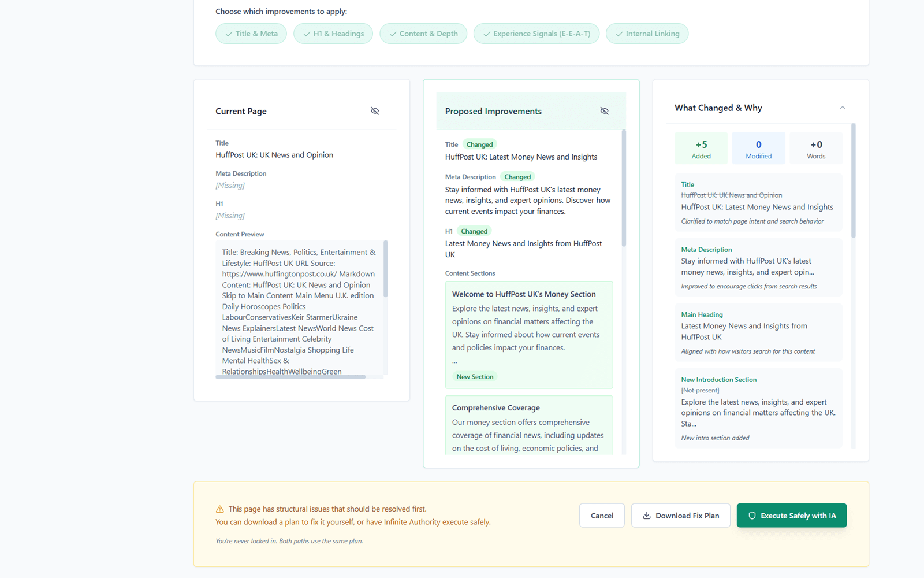Click the [Missing] Meta Description value
The image size is (924, 578).
pos(230,186)
